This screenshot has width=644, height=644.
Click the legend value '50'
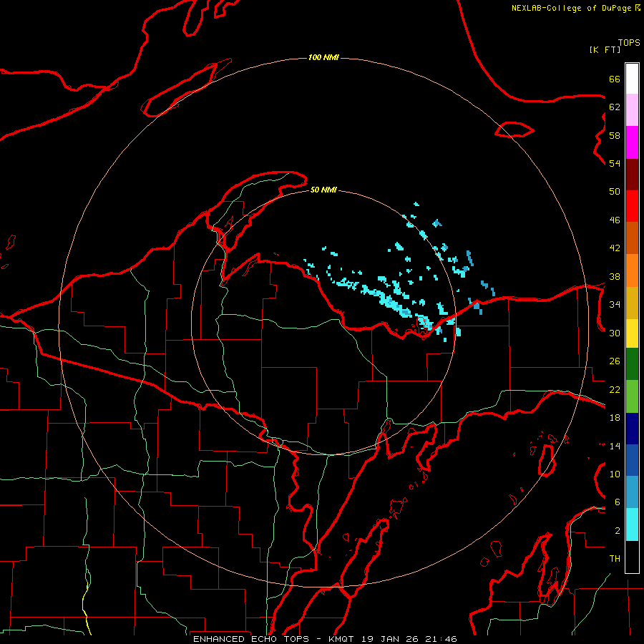coord(615,191)
